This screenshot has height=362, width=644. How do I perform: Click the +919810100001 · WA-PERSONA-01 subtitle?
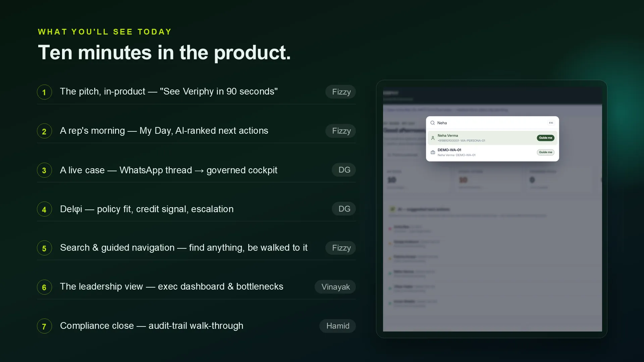click(461, 141)
